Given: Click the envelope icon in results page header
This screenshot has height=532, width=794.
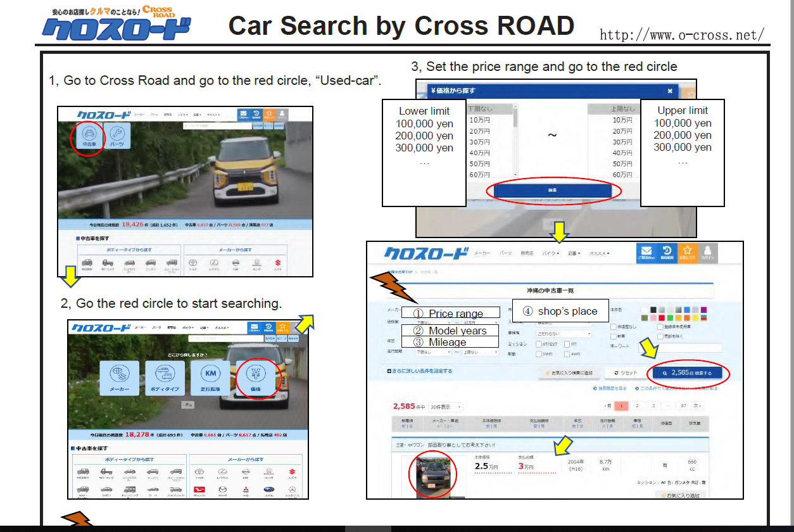Looking at the screenshot, I should pyautogui.click(x=646, y=253).
